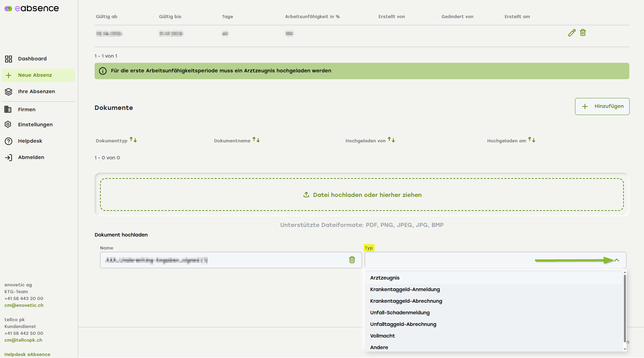Click the cm@enovetic.ch email link
Image resolution: width=644 pixels, height=358 pixels.
click(x=24, y=305)
